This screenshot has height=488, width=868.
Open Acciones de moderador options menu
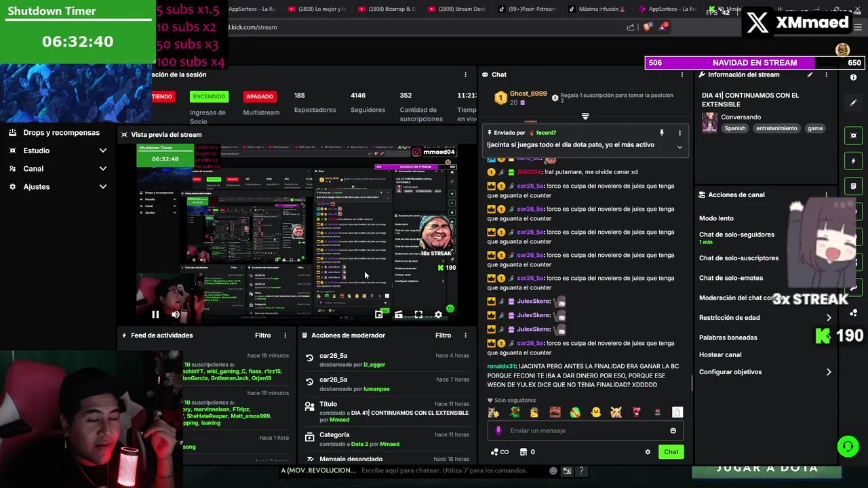point(465,335)
